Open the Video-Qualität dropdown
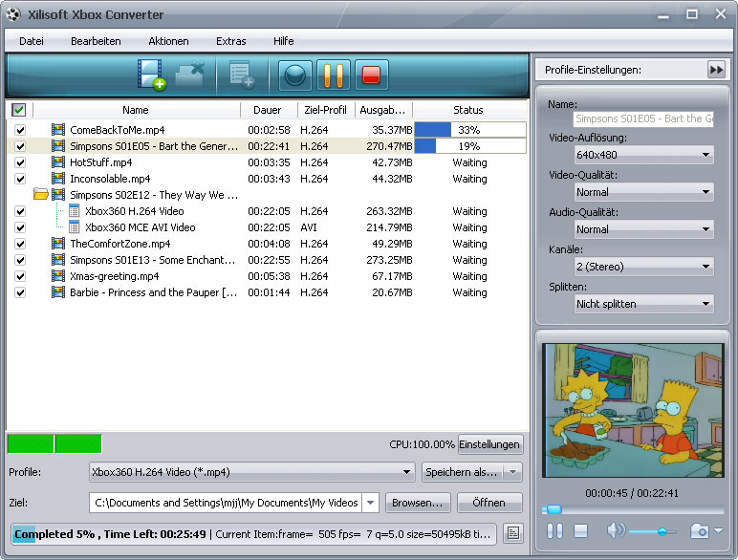The width and height of the screenshot is (738, 560). [x=643, y=192]
